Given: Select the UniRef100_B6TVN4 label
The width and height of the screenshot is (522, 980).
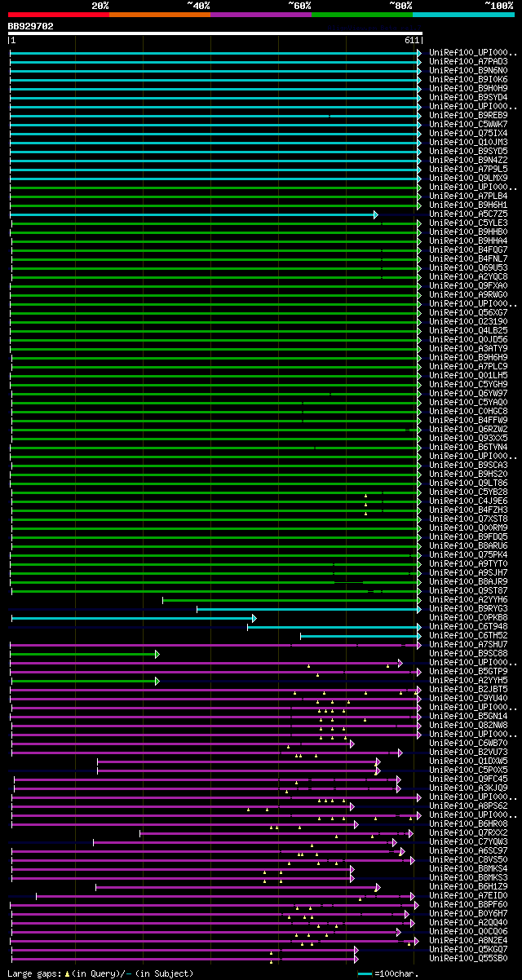Looking at the screenshot, I should click(x=469, y=447).
